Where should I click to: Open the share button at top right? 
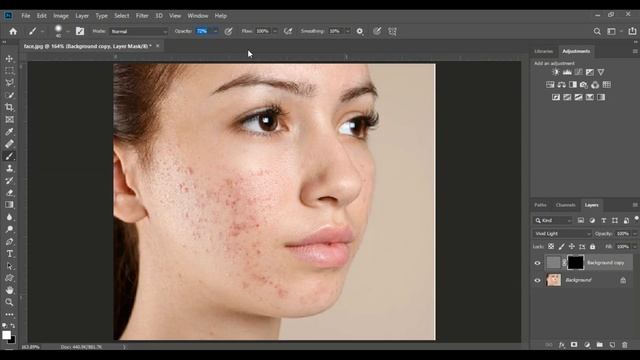click(x=632, y=31)
